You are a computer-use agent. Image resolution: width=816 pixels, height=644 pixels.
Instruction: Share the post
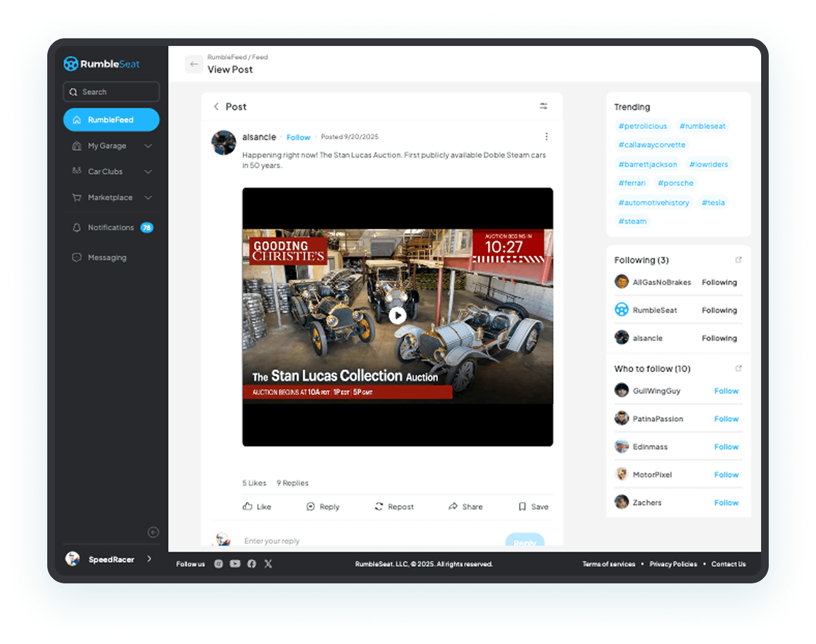coord(465,507)
